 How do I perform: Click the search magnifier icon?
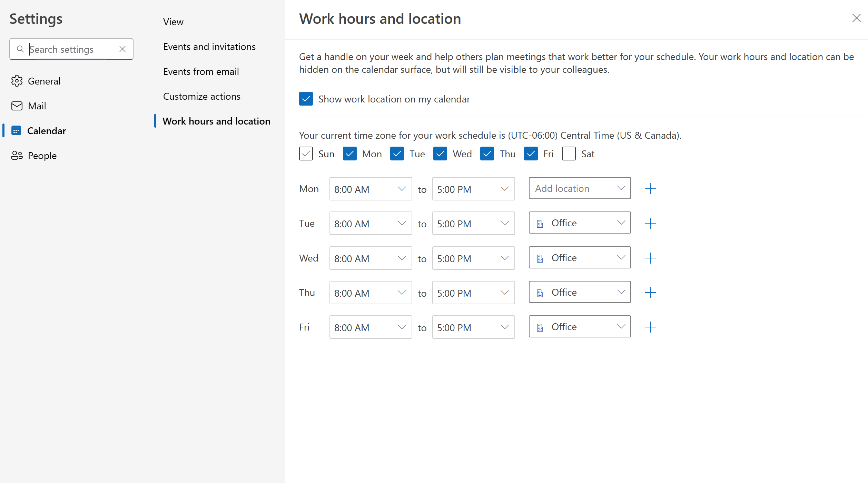tap(20, 49)
